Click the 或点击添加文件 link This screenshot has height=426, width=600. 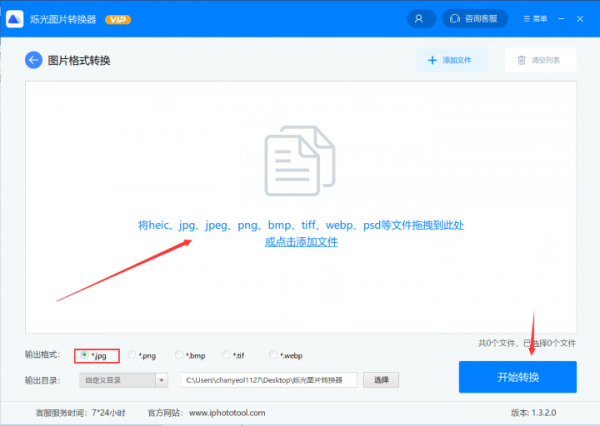pos(301,242)
